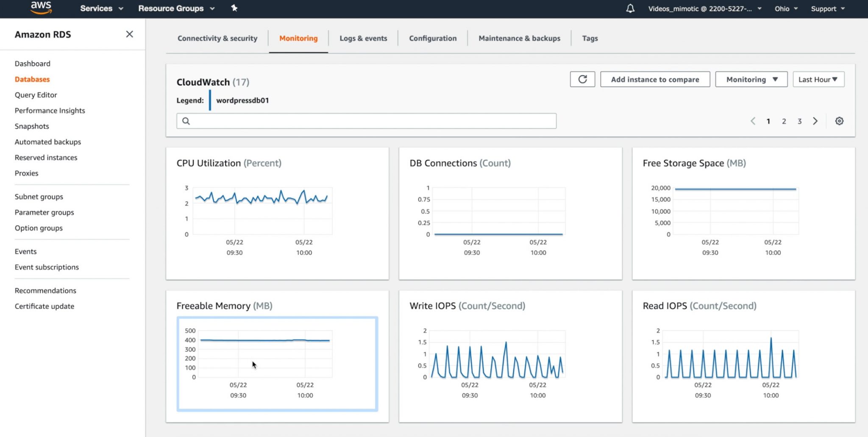
Task: Pin shortcuts with the pushpin icon
Action: click(234, 8)
